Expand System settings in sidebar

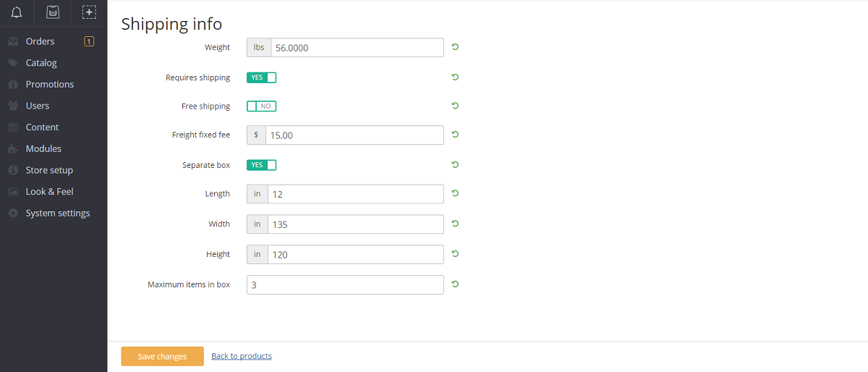pyautogui.click(x=58, y=214)
